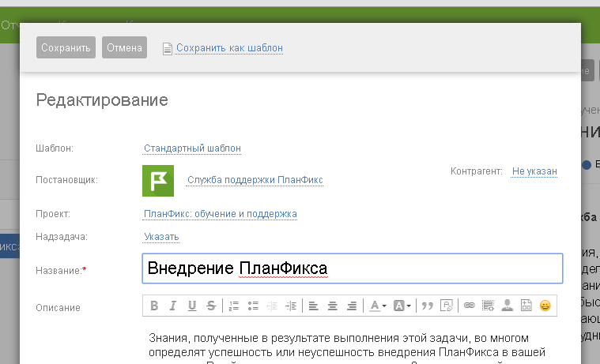Insert a hyperlink via chain icon
Image resolution: width=600 pixels, height=364 pixels.
(x=469, y=306)
